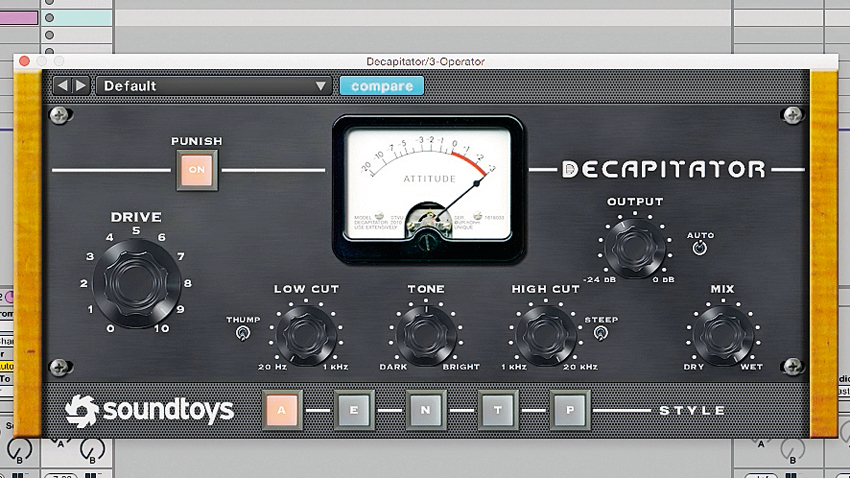
Task: Load the next preset with right arrow
Action: (x=80, y=86)
